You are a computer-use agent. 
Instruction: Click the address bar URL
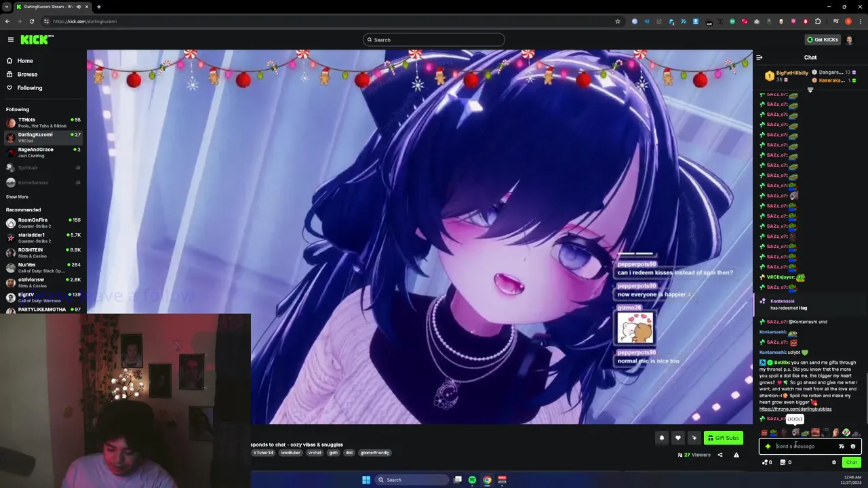click(x=85, y=22)
